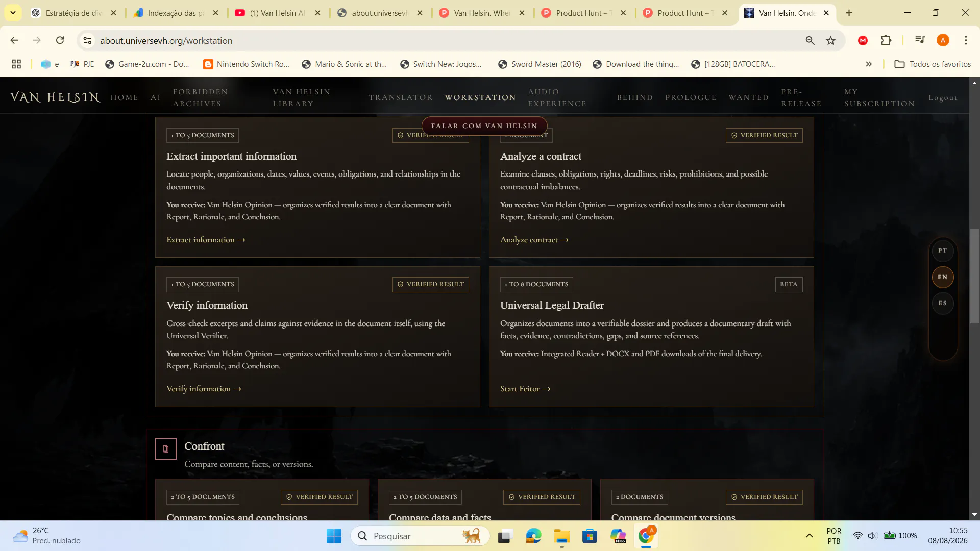This screenshot has height=551, width=980.
Task: Bookmark this page with the star icon
Action: coord(831,40)
